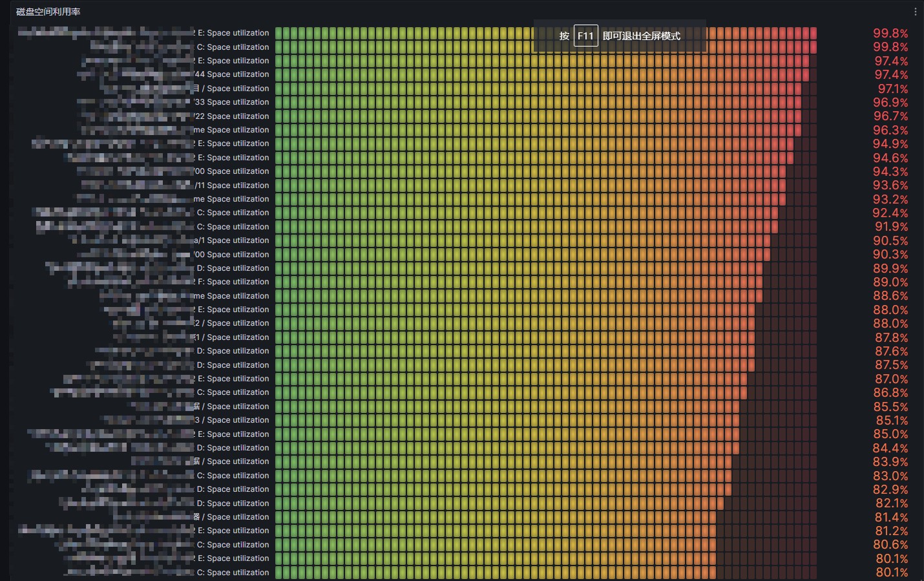The height and width of the screenshot is (581, 924).
Task: Click the 'a/1 Space utilization' label
Action: [232, 240]
